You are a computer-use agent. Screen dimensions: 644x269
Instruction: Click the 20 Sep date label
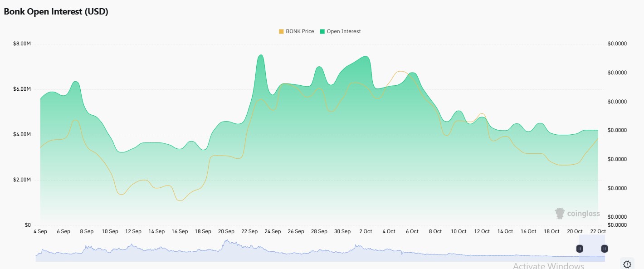(226, 231)
